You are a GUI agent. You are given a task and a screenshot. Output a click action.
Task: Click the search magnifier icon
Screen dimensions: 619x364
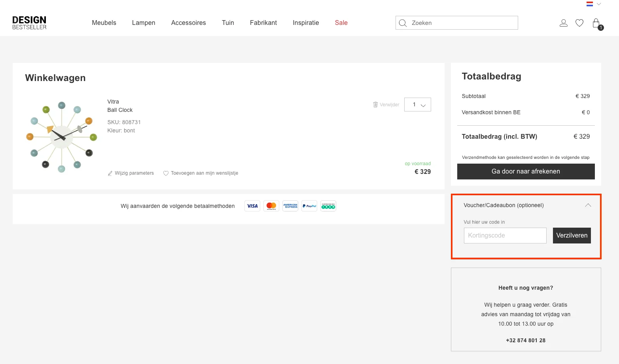click(x=403, y=23)
